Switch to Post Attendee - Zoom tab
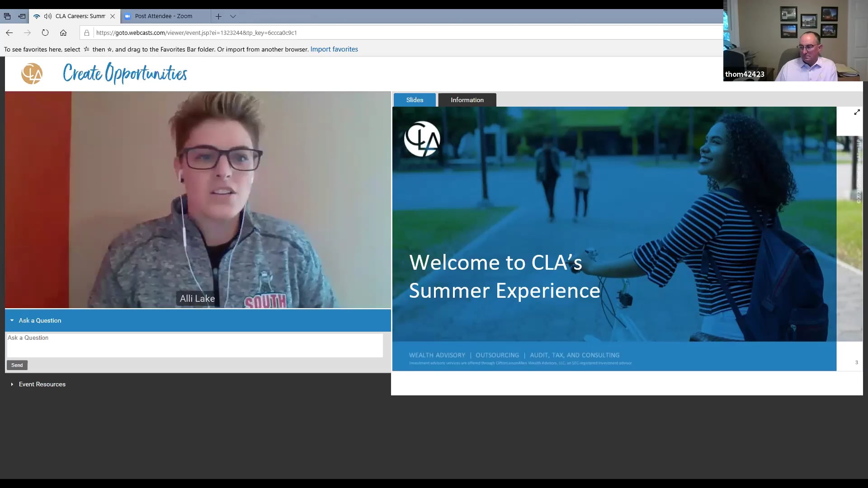This screenshot has width=868, height=488. click(165, 16)
